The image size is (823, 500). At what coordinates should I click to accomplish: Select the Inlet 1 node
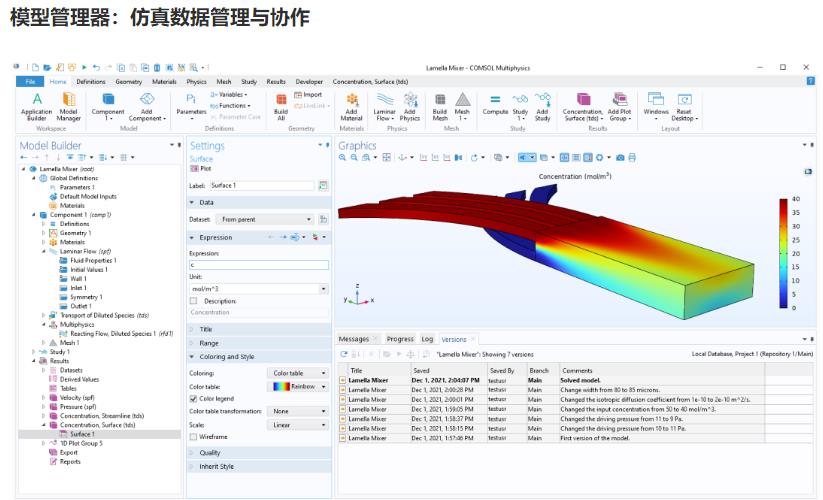(73, 288)
